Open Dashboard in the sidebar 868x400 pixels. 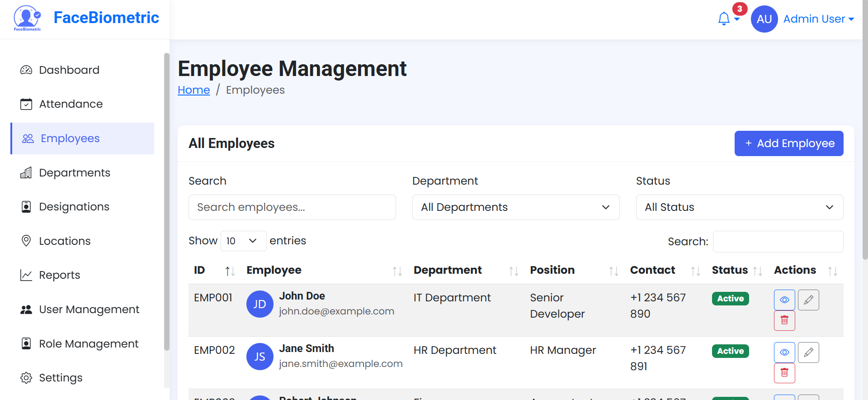point(82,70)
